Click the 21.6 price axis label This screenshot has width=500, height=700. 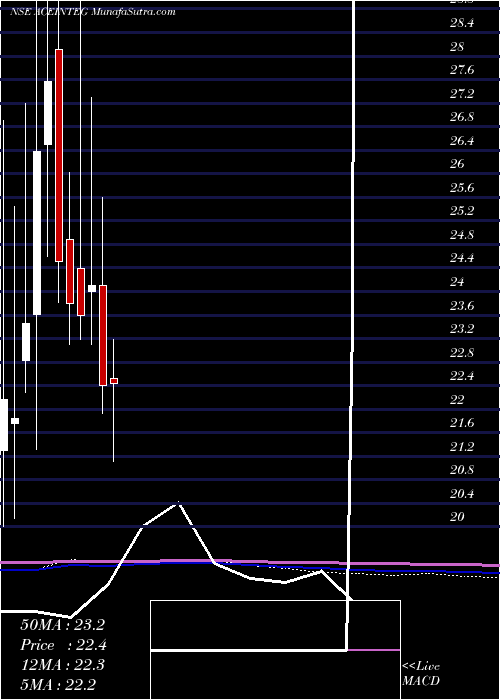462,423
